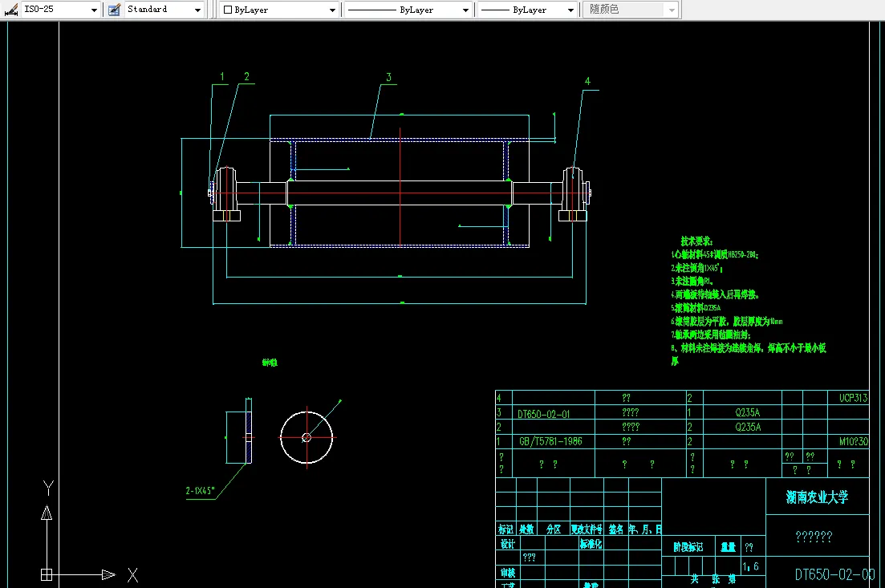This screenshot has width=885, height=588.
Task: Click the UCS icon origin square
Action: point(47,575)
